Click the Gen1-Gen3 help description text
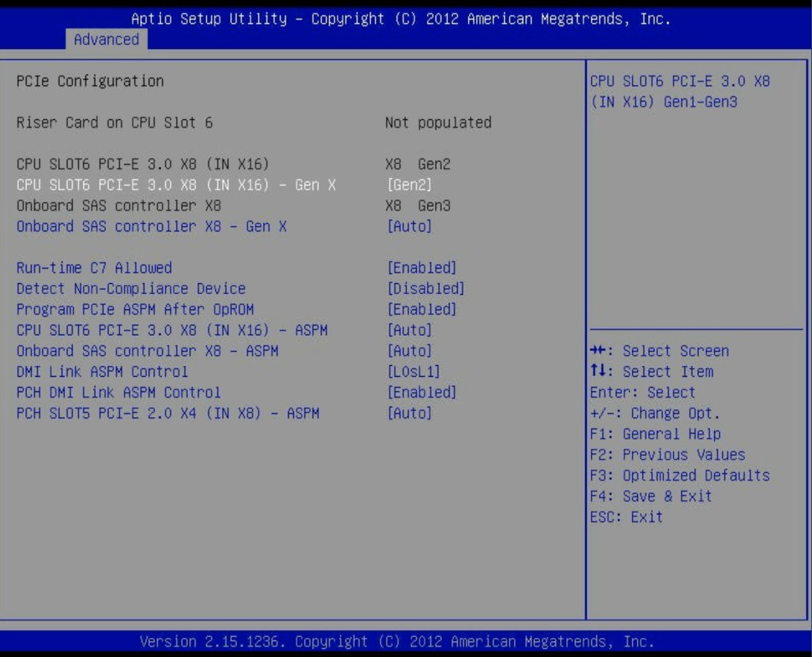Image resolution: width=812 pixels, height=657 pixels. pyautogui.click(x=680, y=91)
